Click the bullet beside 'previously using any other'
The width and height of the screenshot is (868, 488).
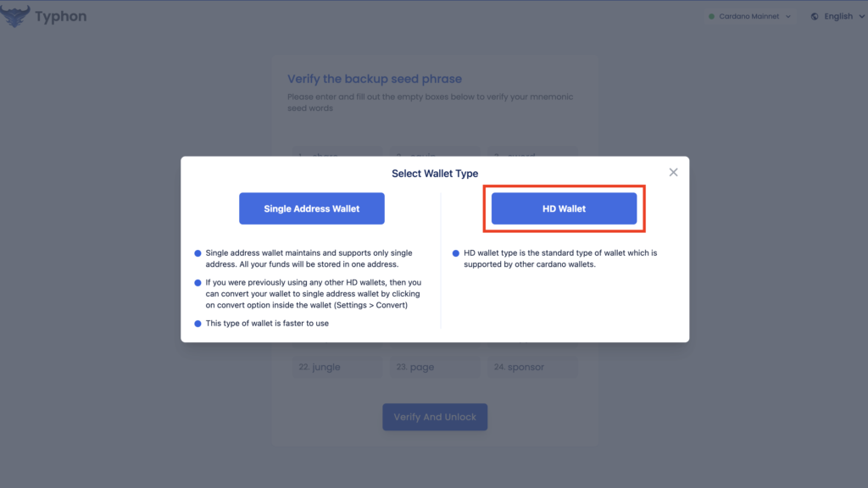198,283
